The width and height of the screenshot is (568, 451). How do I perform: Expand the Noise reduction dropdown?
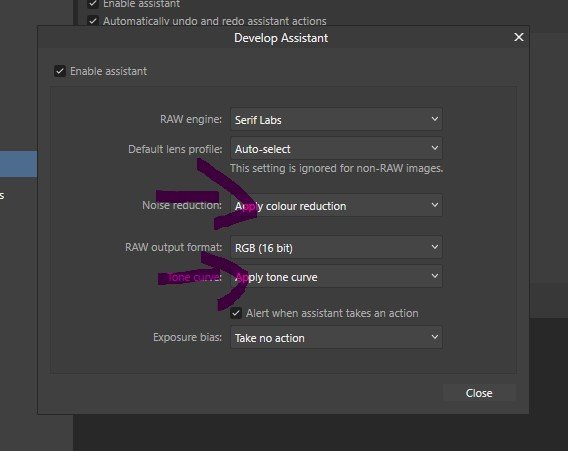pos(336,205)
